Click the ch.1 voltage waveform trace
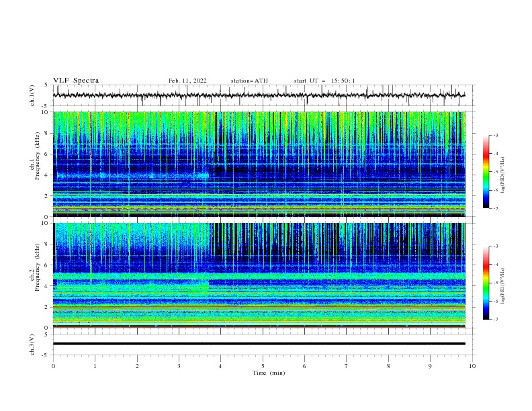 tap(259, 95)
